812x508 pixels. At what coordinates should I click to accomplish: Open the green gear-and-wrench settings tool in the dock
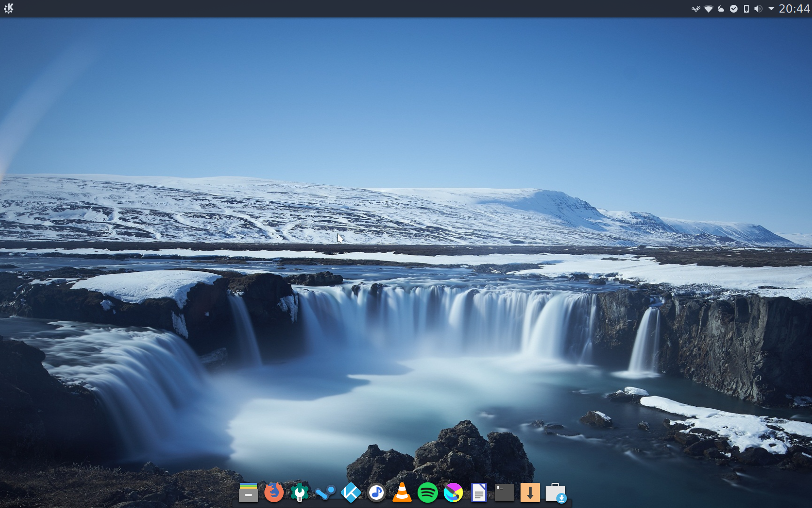click(300, 493)
